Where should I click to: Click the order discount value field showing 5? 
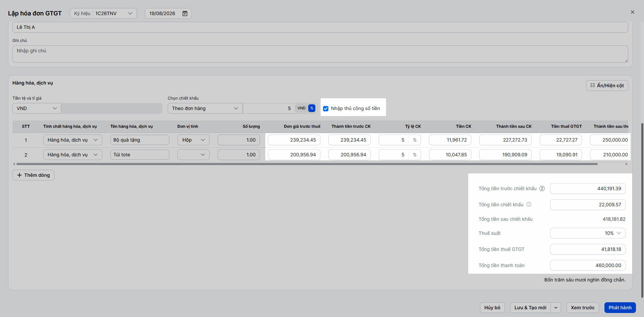click(269, 108)
